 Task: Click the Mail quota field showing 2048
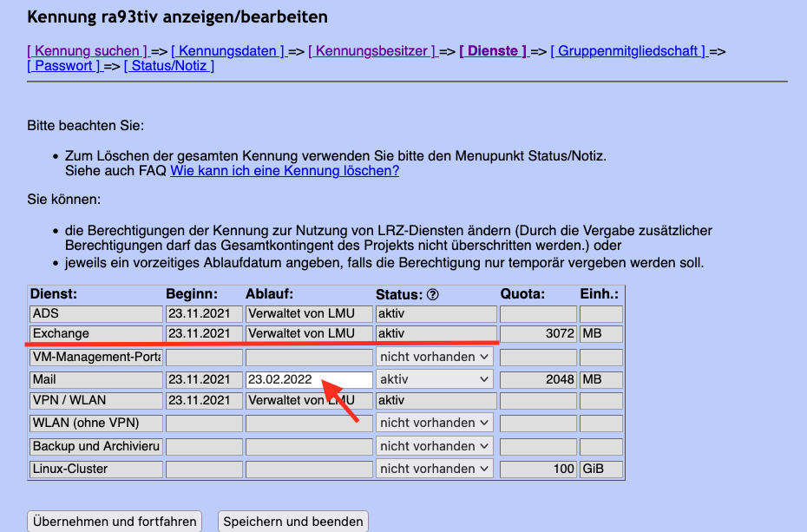pos(538,379)
